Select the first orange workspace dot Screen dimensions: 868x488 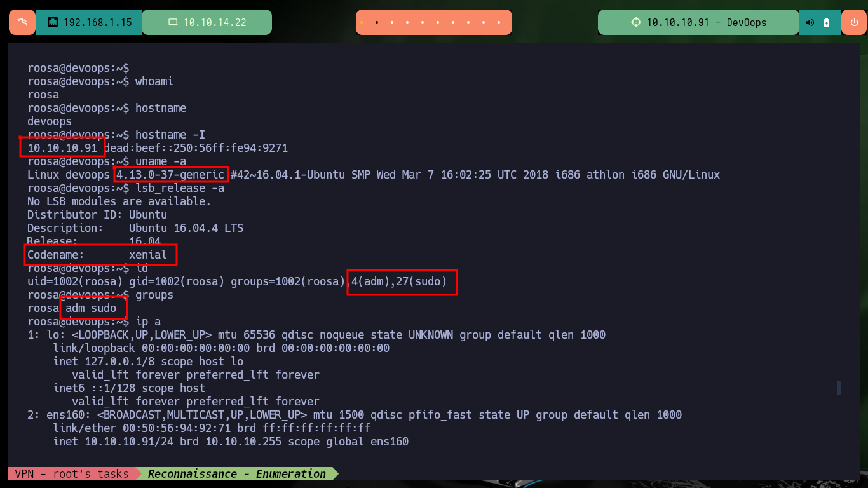(x=362, y=22)
